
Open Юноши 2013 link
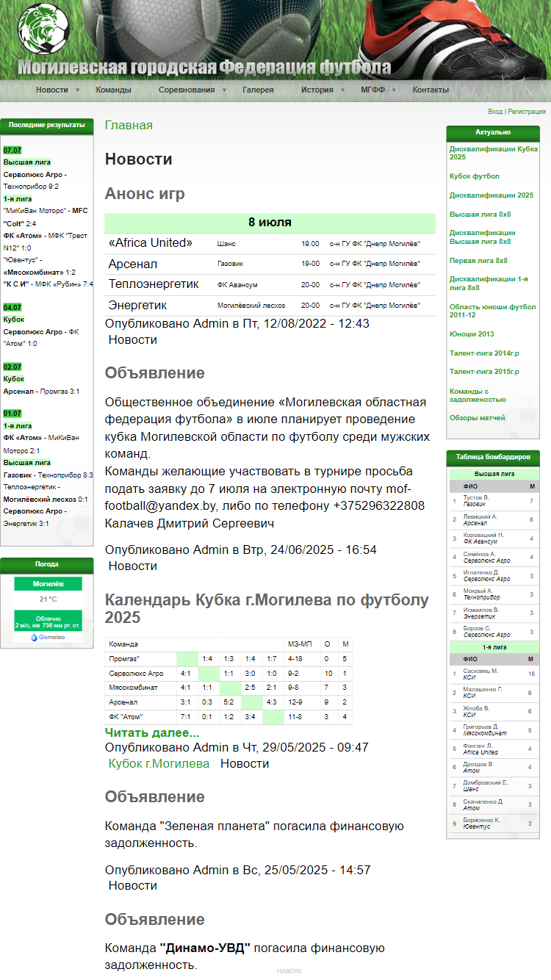(472, 334)
